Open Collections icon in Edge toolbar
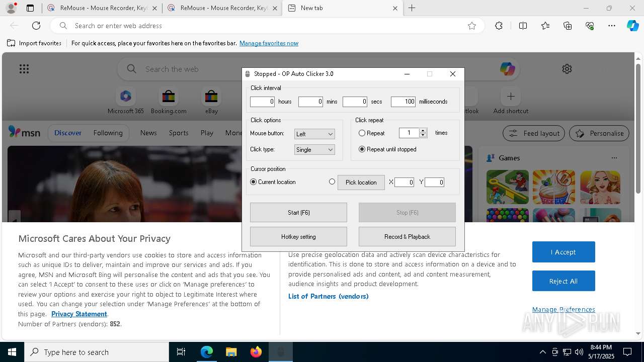This screenshot has height=362, width=644. (x=568, y=26)
